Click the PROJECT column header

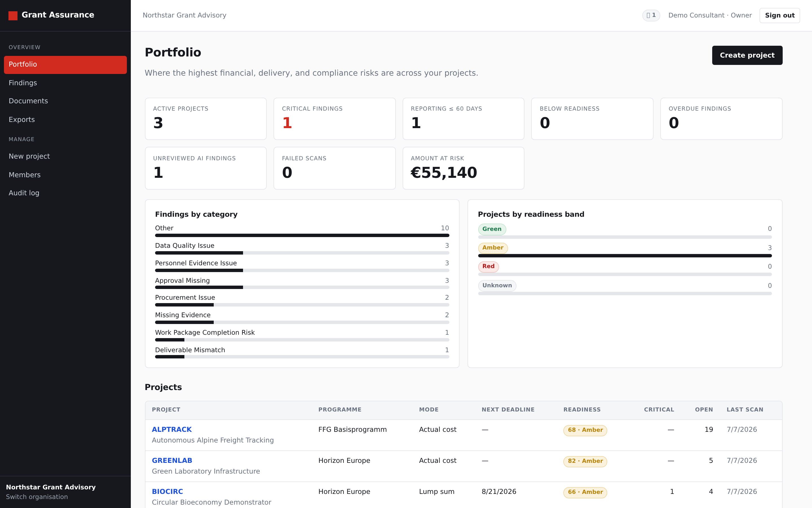[x=166, y=410]
